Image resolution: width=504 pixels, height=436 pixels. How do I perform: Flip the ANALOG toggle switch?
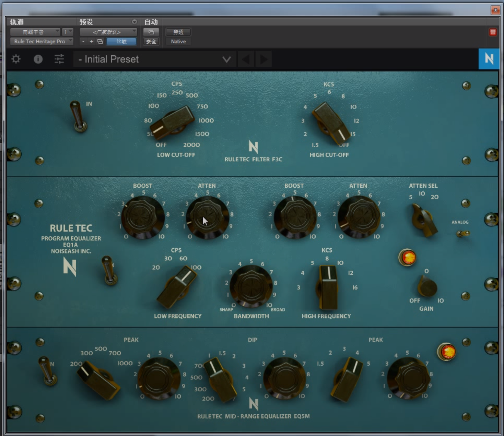463,233
